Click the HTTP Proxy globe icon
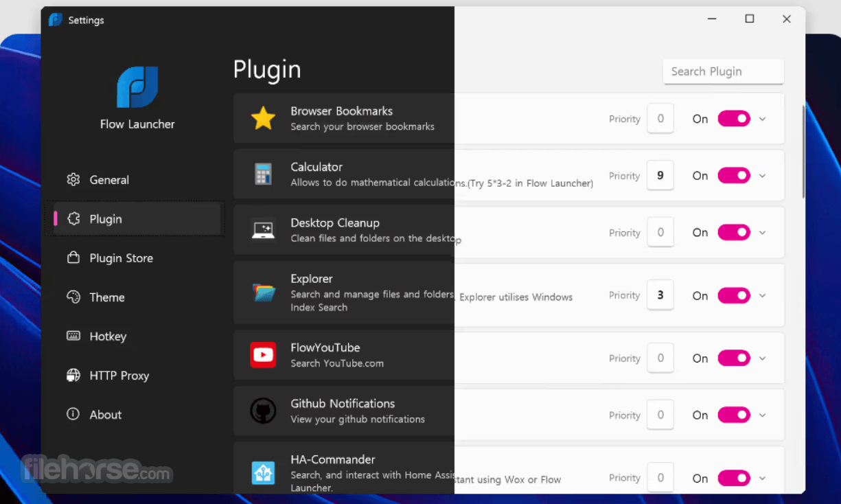 (73, 376)
